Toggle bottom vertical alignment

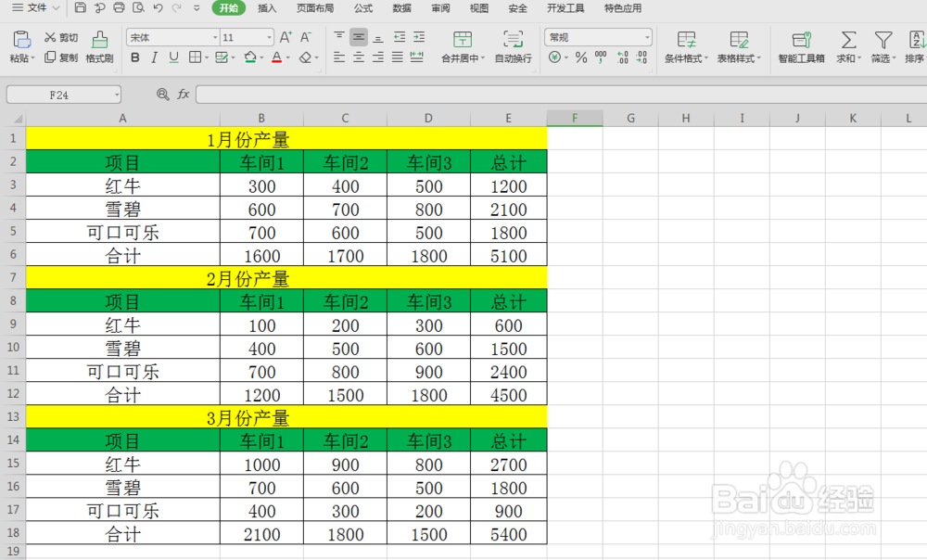coord(378,37)
